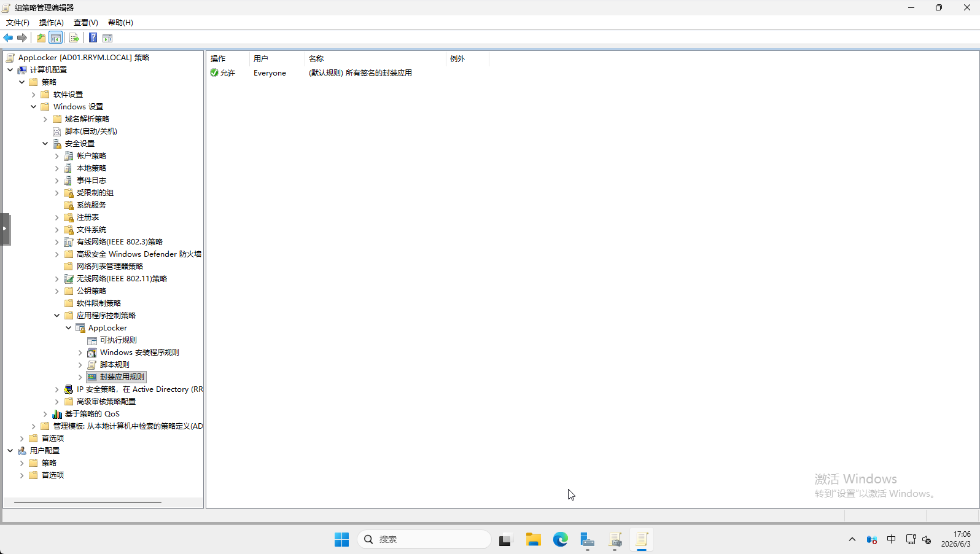Select the 高级审核策略配置 tree item
Image resolution: width=980 pixels, height=554 pixels.
click(x=106, y=402)
